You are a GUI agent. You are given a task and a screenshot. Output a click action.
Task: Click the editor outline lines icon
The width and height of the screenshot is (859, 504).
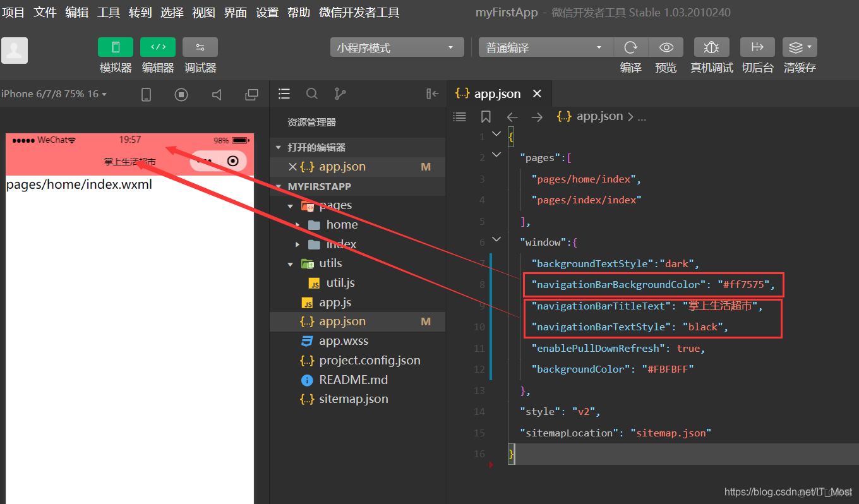point(460,117)
